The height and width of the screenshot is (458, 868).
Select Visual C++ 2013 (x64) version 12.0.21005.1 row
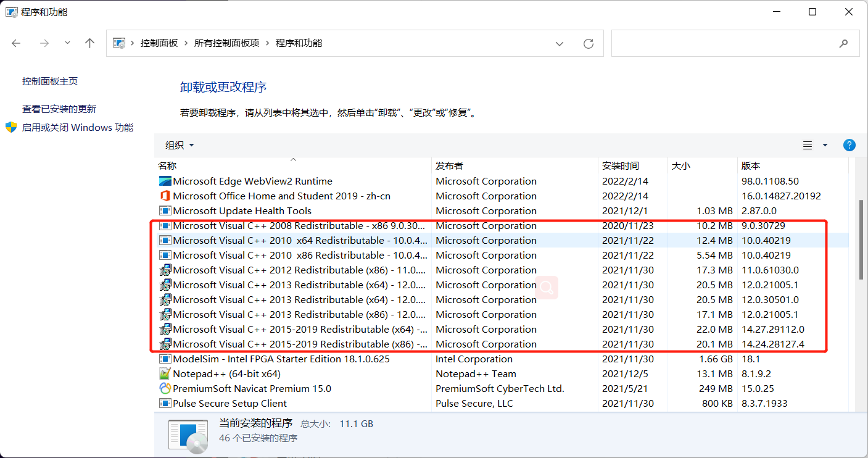pyautogui.click(x=501, y=285)
